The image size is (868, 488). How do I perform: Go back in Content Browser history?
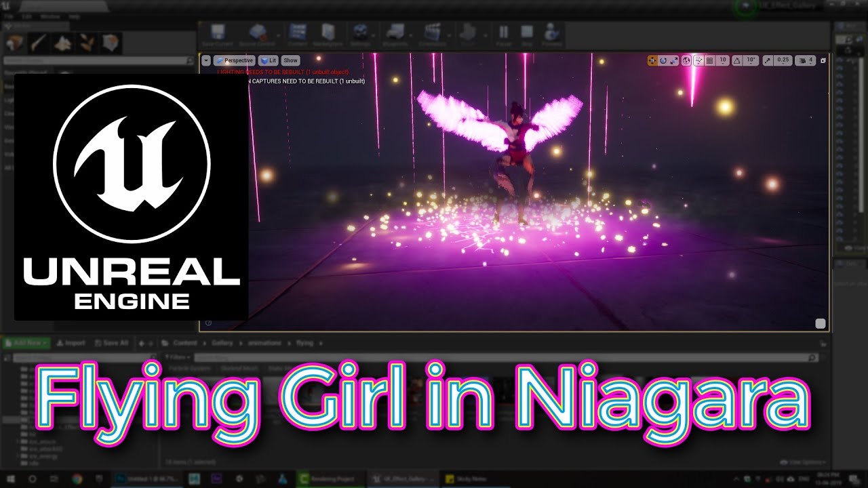coord(141,343)
